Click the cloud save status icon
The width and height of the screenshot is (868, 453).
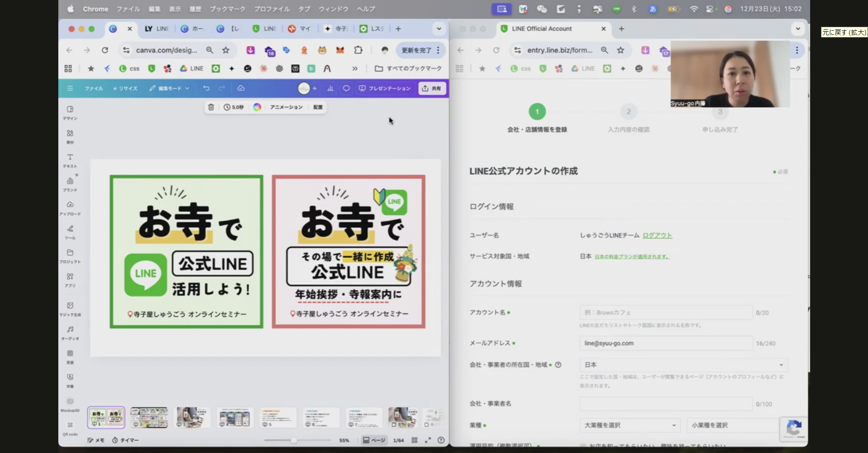click(241, 88)
